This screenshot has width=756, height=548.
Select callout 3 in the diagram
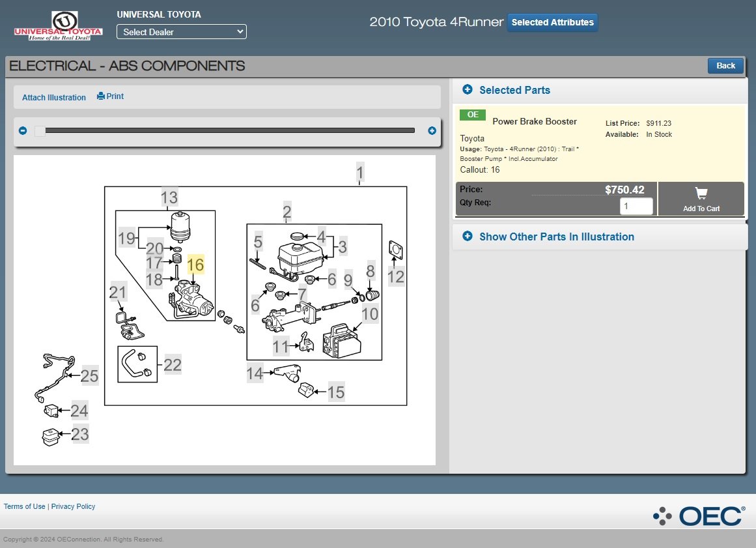tap(343, 246)
